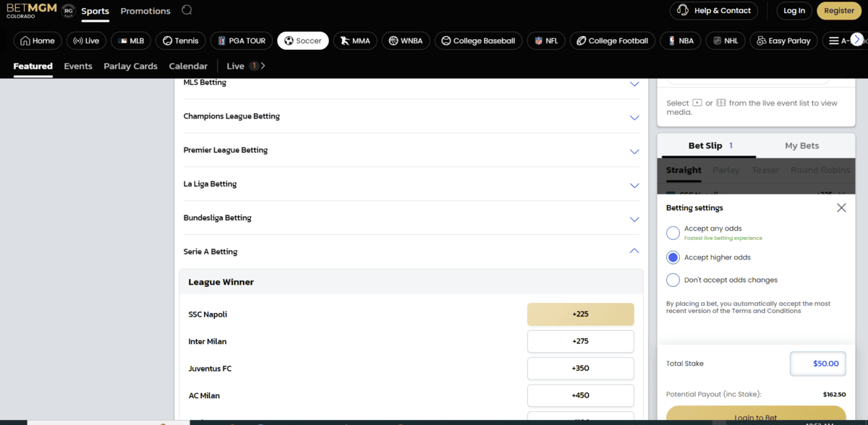Open the RG responsible gaming badge
868x425 pixels.
tap(69, 11)
